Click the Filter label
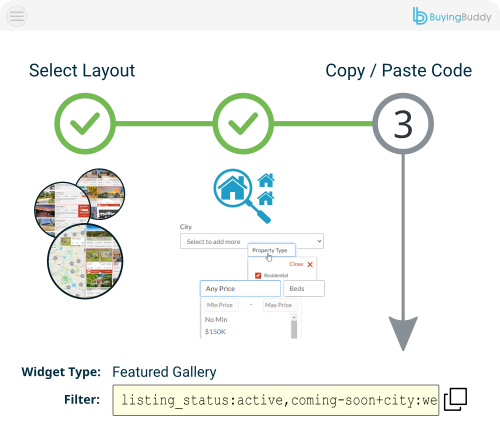 point(82,399)
